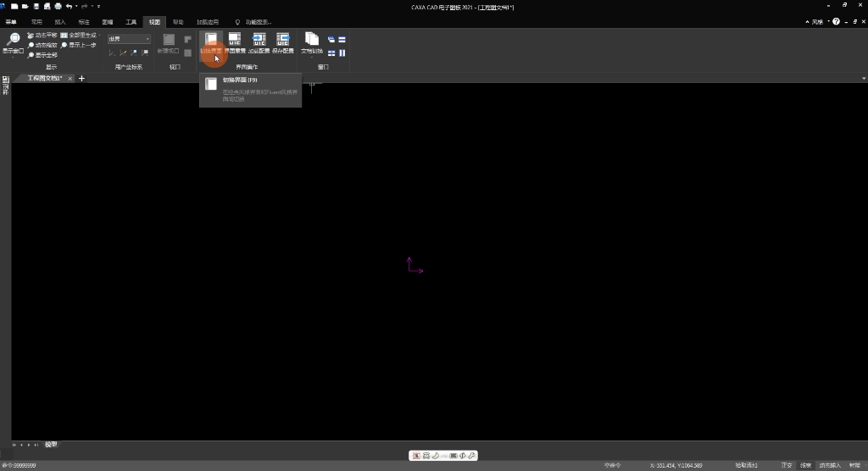Click the 显示全部 show all button
Image resolution: width=868 pixels, height=471 pixels.
(42, 55)
